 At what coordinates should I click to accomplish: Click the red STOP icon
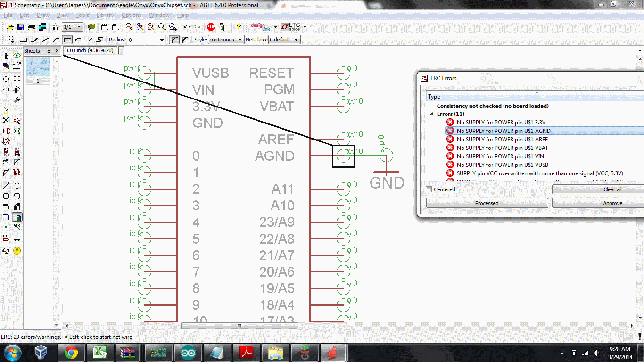pyautogui.click(x=211, y=27)
